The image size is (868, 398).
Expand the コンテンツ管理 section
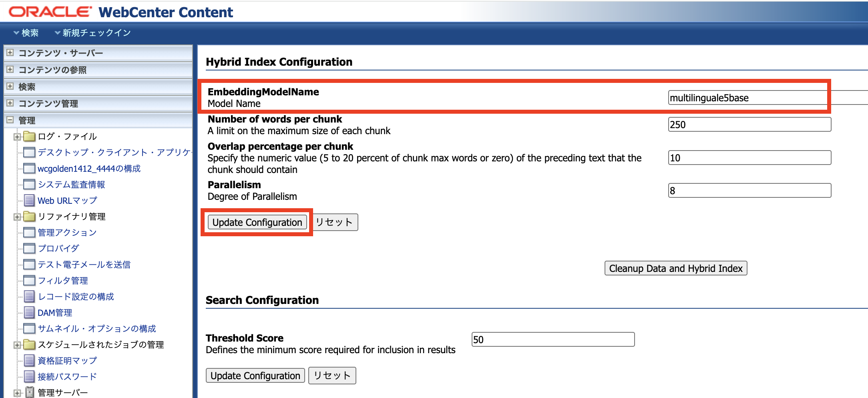(10, 103)
